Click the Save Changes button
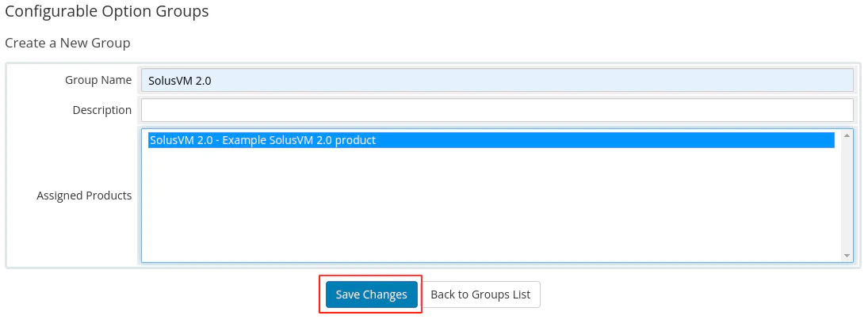The width and height of the screenshot is (868, 323). pos(372,294)
